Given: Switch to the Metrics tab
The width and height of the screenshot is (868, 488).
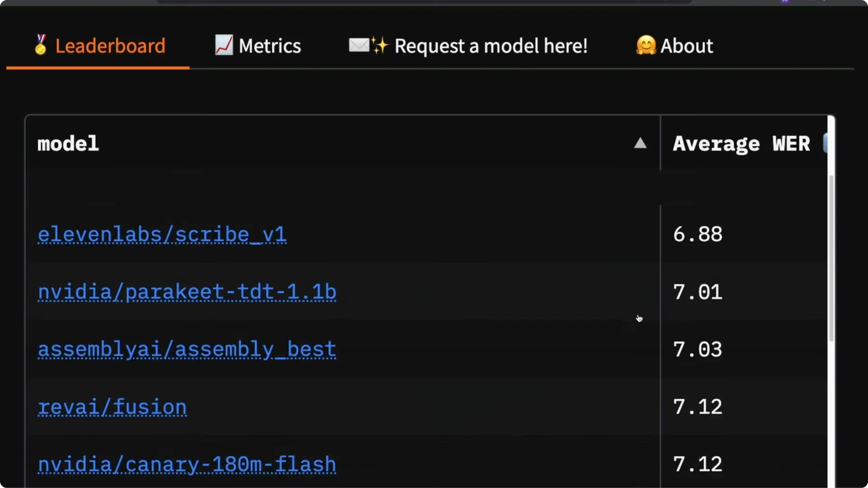Looking at the screenshot, I should (x=269, y=46).
